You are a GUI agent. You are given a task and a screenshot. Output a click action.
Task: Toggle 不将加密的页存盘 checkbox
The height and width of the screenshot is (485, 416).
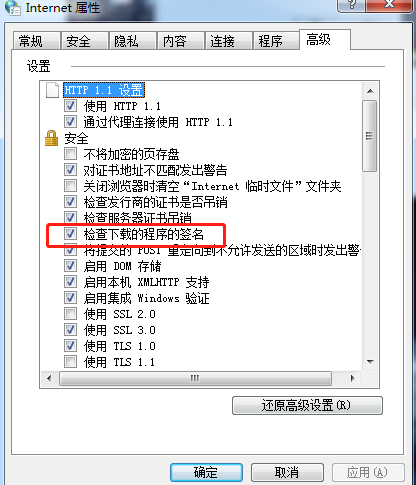[70, 154]
